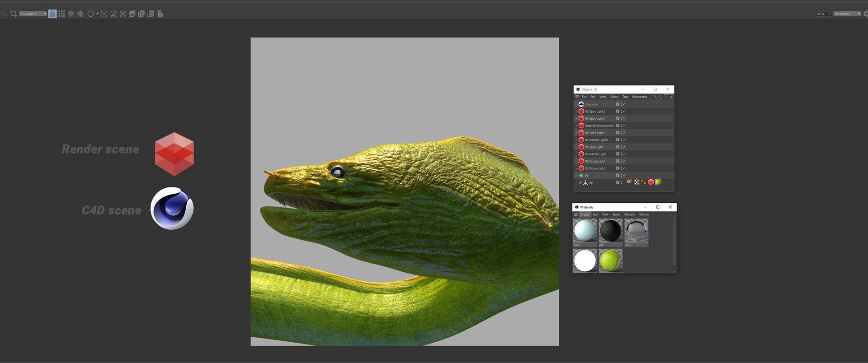Open the Texture menu in Materials window

pos(644,214)
